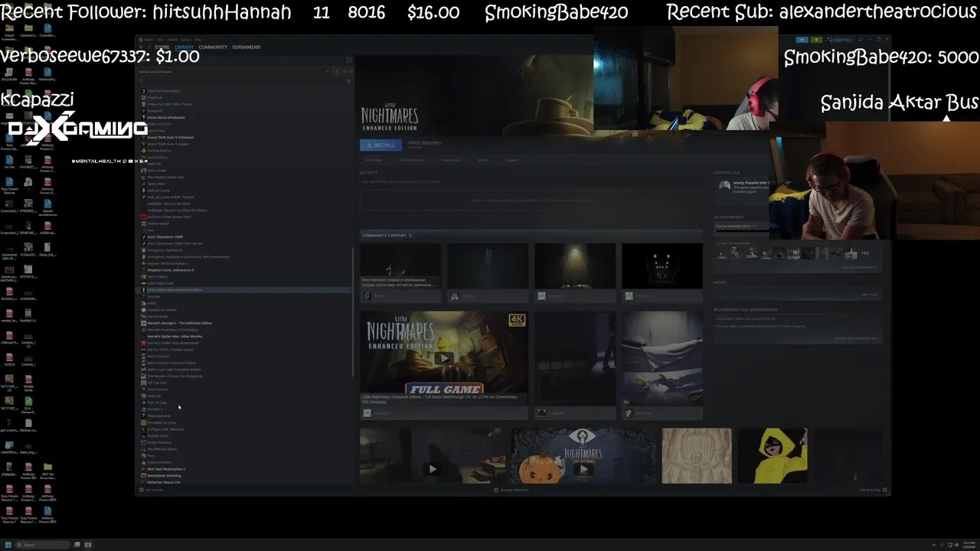The height and width of the screenshot is (551, 980).
Task: Click the Windows taskbar search box
Action: [x=44, y=545]
